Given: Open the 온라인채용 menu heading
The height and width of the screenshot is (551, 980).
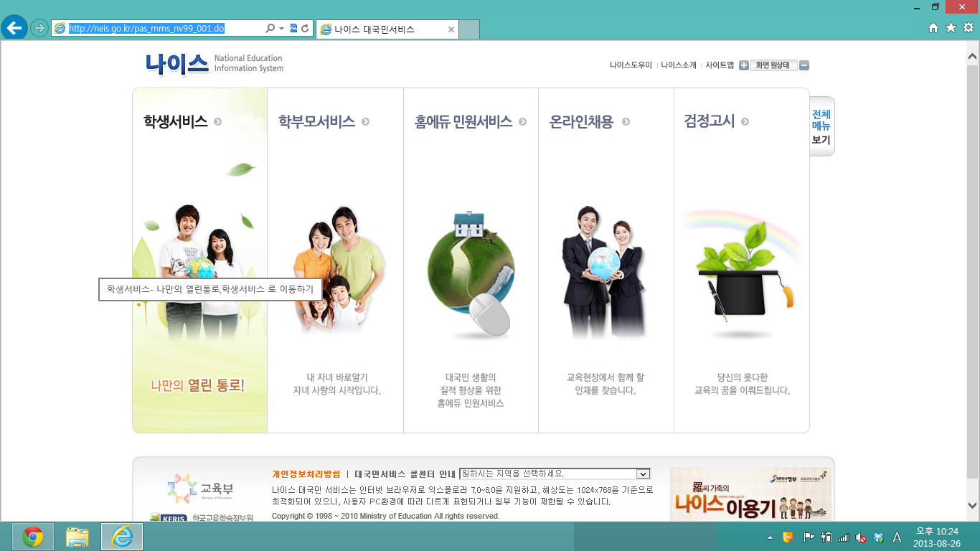Looking at the screenshot, I should (x=581, y=122).
